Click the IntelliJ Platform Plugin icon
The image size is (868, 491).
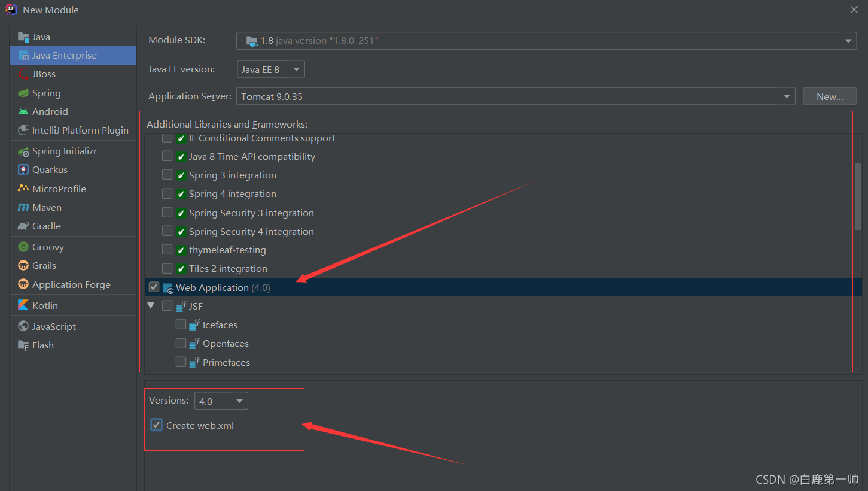click(23, 130)
